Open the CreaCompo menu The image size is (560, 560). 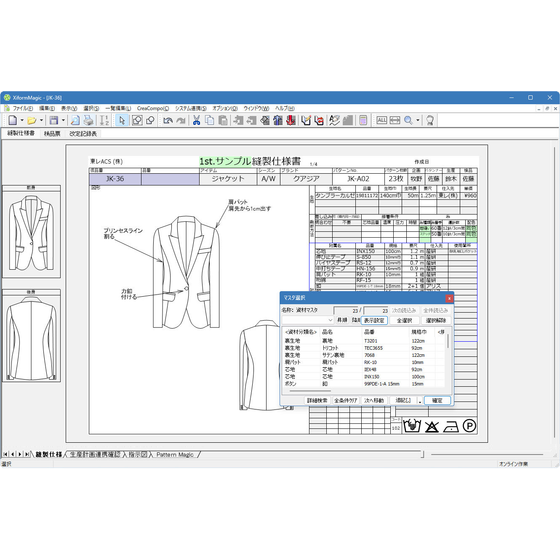[x=153, y=108]
